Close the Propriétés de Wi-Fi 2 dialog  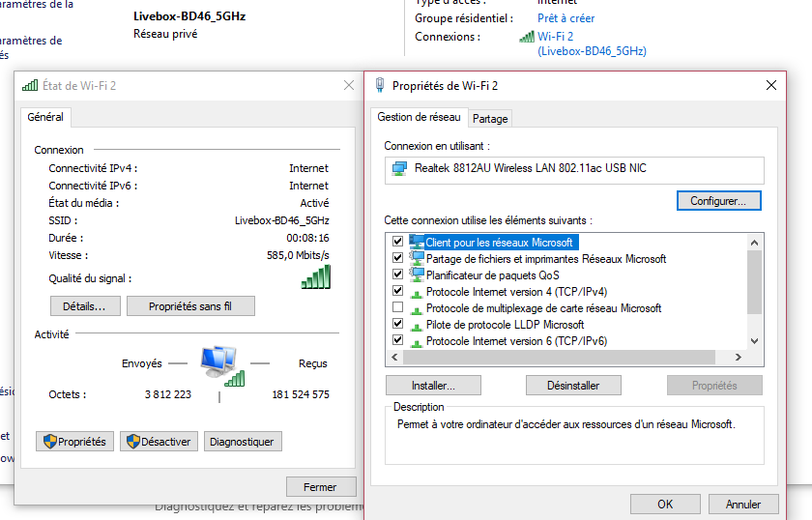click(771, 85)
